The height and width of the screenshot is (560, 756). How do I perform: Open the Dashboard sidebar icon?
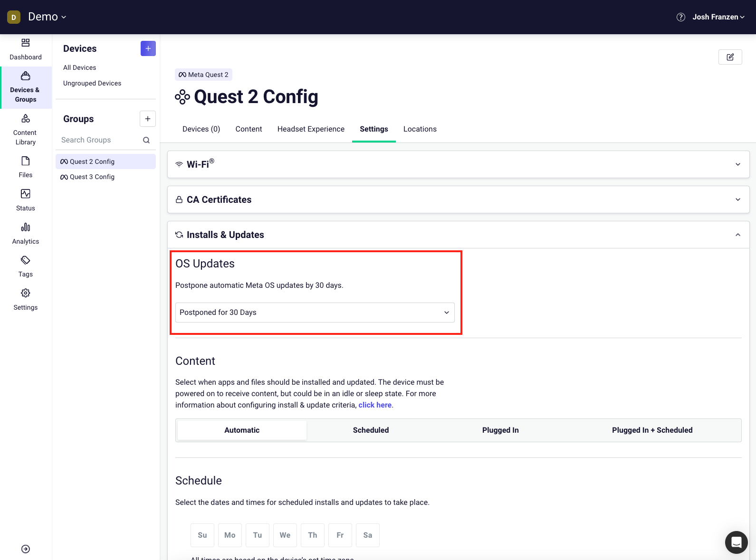tap(26, 43)
